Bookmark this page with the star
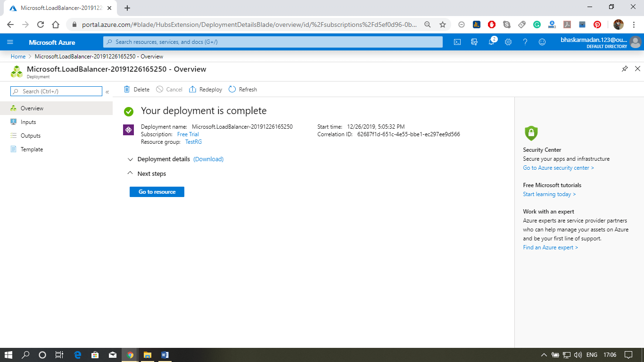Viewport: 644px width, 362px height. click(442, 25)
